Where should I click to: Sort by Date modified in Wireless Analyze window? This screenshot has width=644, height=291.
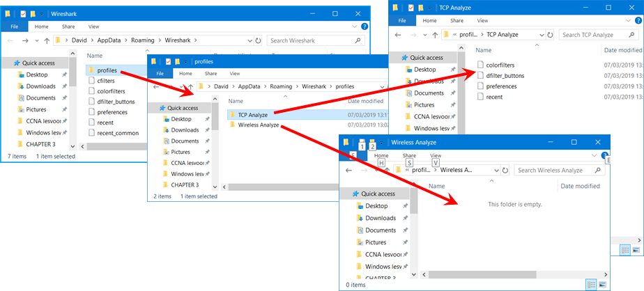[580, 186]
